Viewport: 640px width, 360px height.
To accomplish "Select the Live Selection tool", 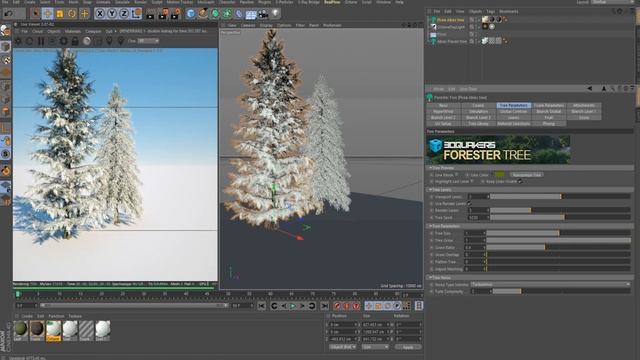I will pos(36,14).
